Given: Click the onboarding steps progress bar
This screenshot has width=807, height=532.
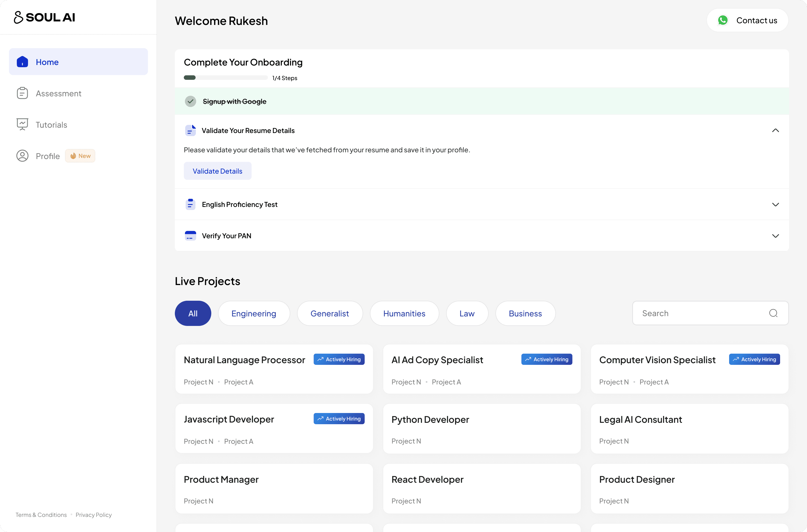Looking at the screenshot, I should coord(226,78).
